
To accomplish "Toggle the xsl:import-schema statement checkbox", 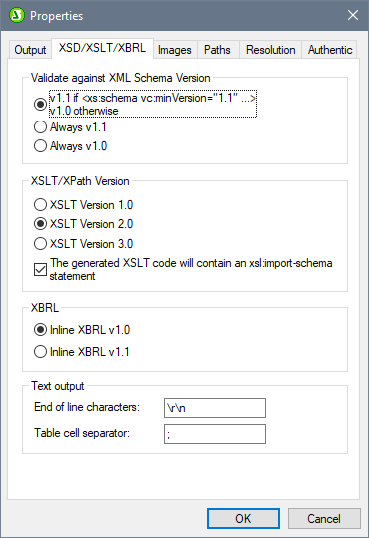I will pyautogui.click(x=40, y=269).
